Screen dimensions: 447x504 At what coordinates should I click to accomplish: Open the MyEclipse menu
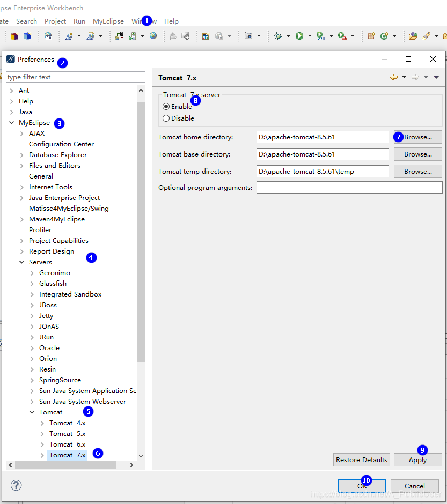[x=108, y=21]
